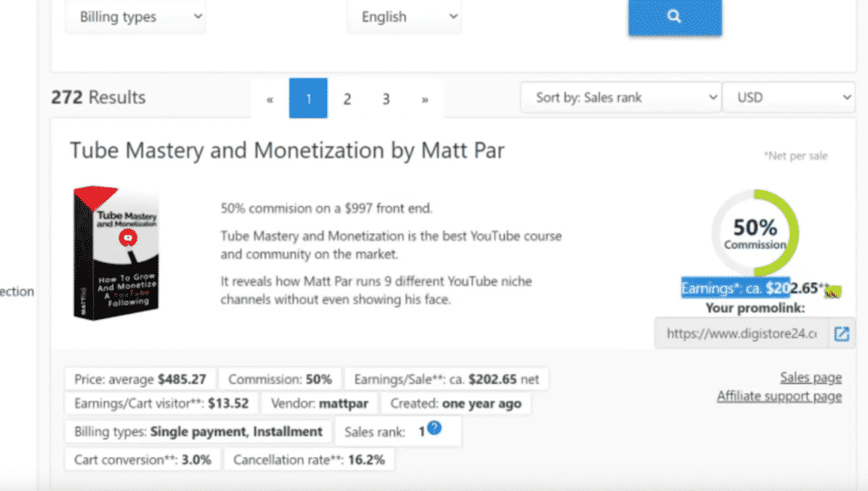
Task: Click Earnings/Cart visitor $13.52 tag
Action: [x=161, y=404]
